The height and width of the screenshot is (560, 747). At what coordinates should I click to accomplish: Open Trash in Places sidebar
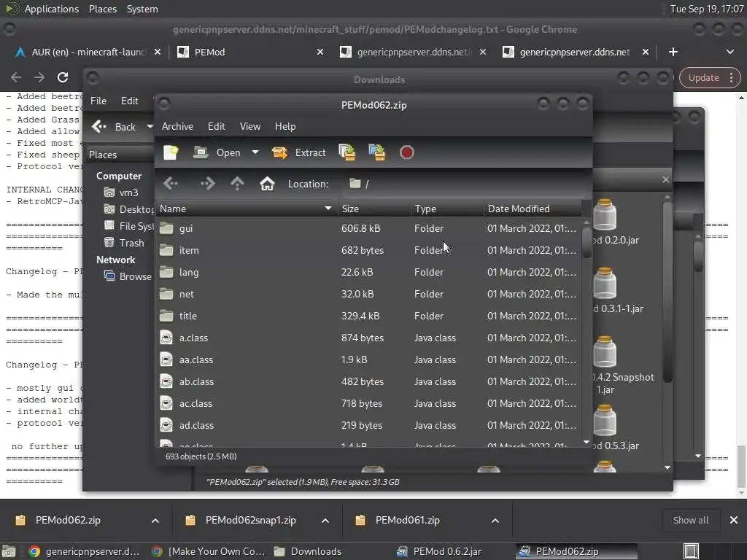pyautogui.click(x=124, y=243)
